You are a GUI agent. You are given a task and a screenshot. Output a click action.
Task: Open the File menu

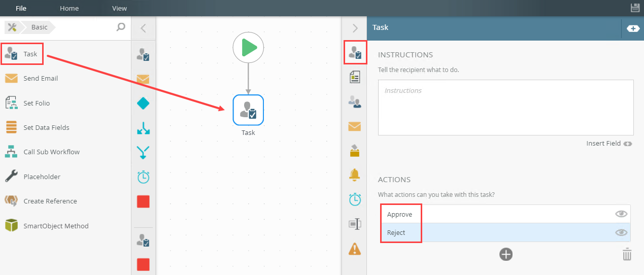pos(21,8)
